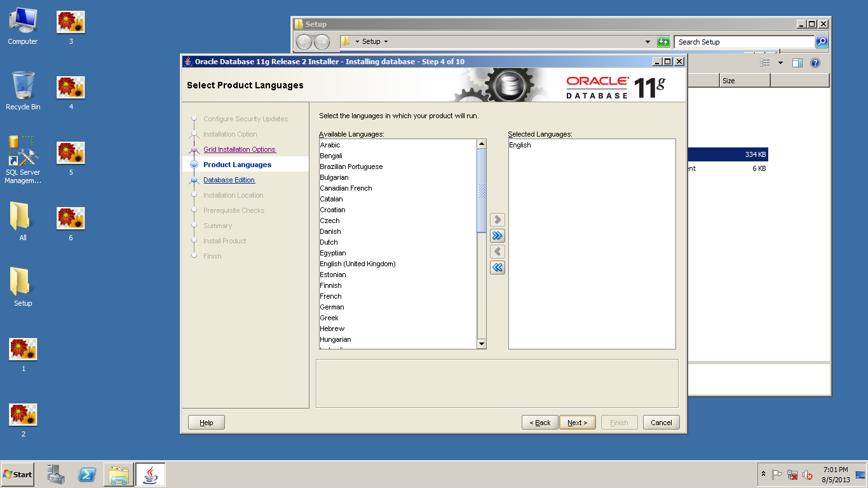Click the Back button in the installer
This screenshot has height=488, width=868.
[x=539, y=423]
